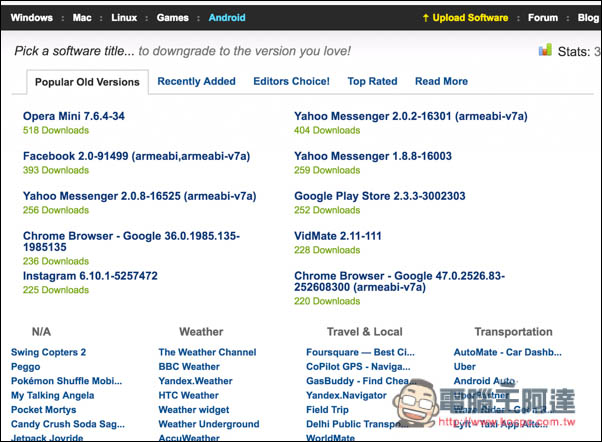
Task: Open AutoMate - Car Dashb... link
Action: point(508,352)
